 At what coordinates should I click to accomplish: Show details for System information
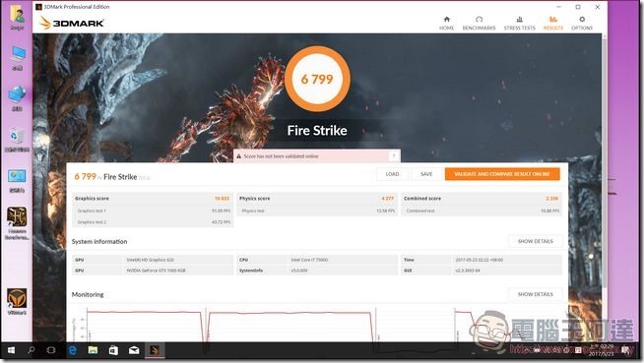point(535,241)
